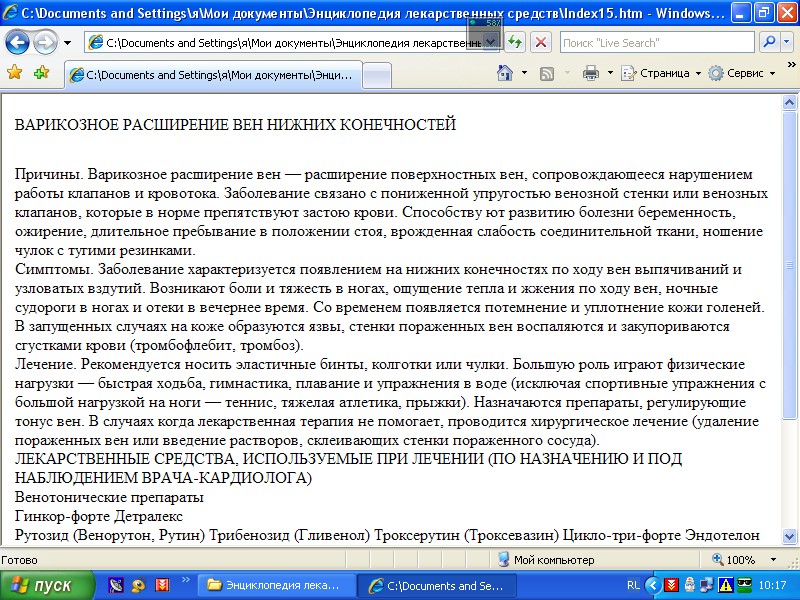Click the network computers tray icon
Screen dimensions: 800x600
point(707,585)
